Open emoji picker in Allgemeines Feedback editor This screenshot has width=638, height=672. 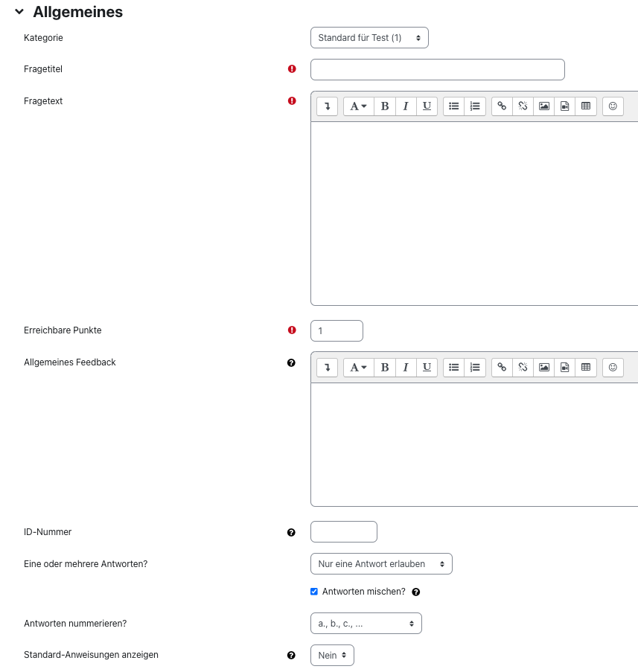click(613, 367)
